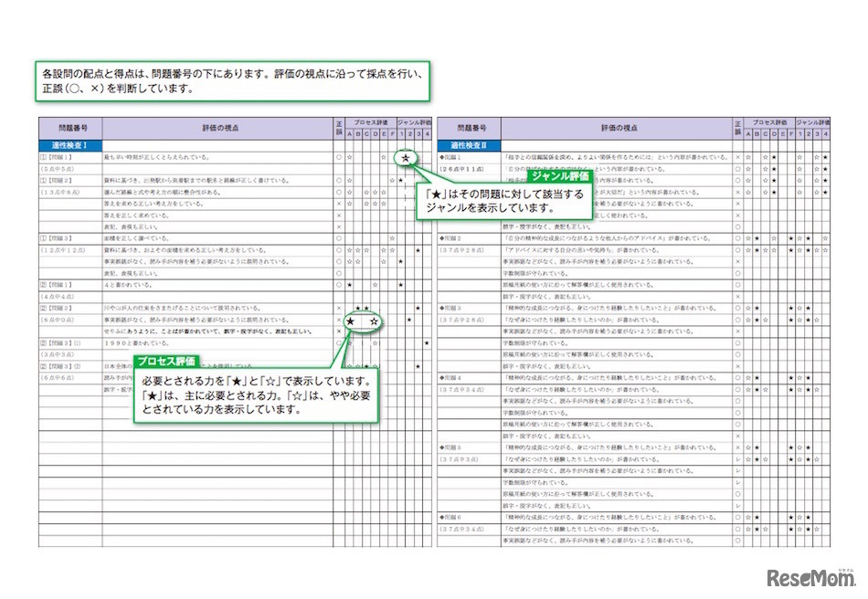The image size is (868, 599).
Task: Click the circled ★ star beside 問題1
Action: click(x=405, y=158)
